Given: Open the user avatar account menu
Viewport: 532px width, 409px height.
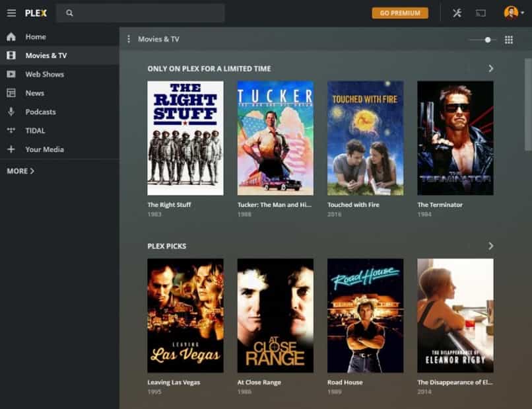Looking at the screenshot, I should [x=514, y=13].
